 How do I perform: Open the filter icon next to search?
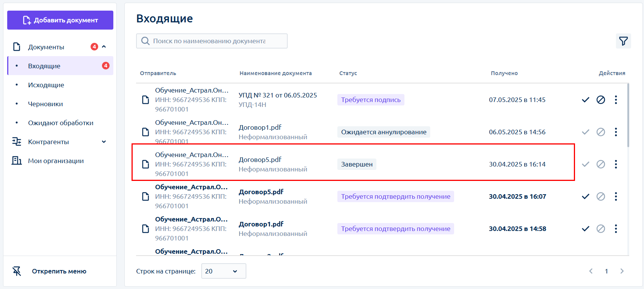623,41
